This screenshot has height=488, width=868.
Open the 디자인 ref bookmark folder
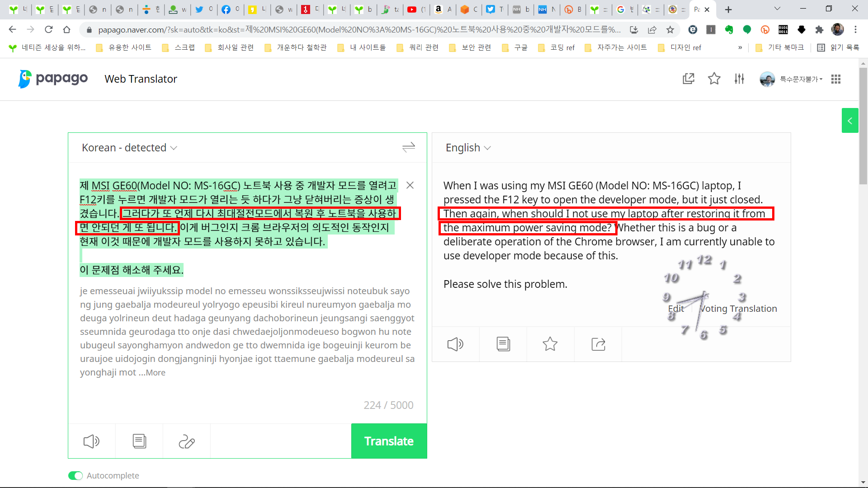coord(679,47)
